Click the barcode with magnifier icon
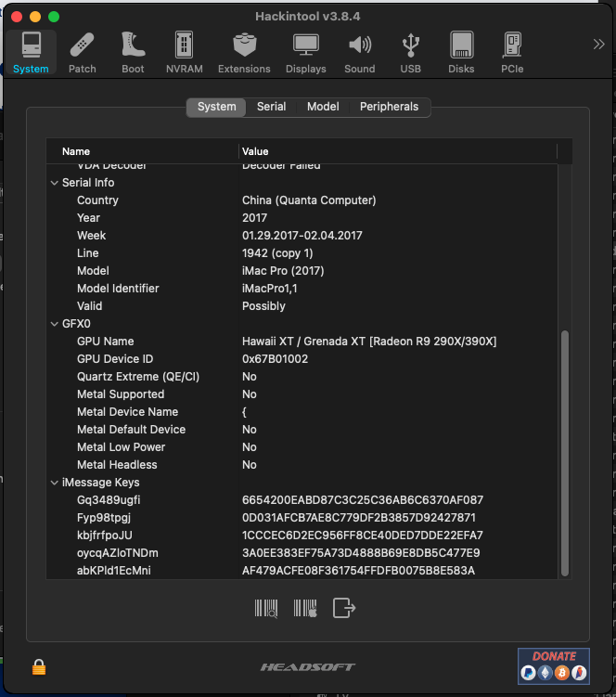This screenshot has width=616, height=697. [266, 609]
